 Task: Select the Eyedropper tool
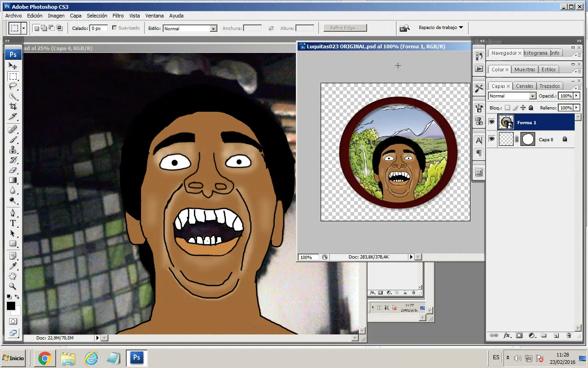coord(13,266)
